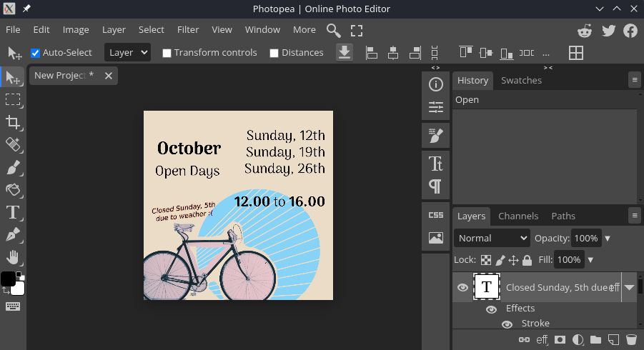Enable the Distances checkbox
This screenshot has width=644, height=350.
point(274,53)
